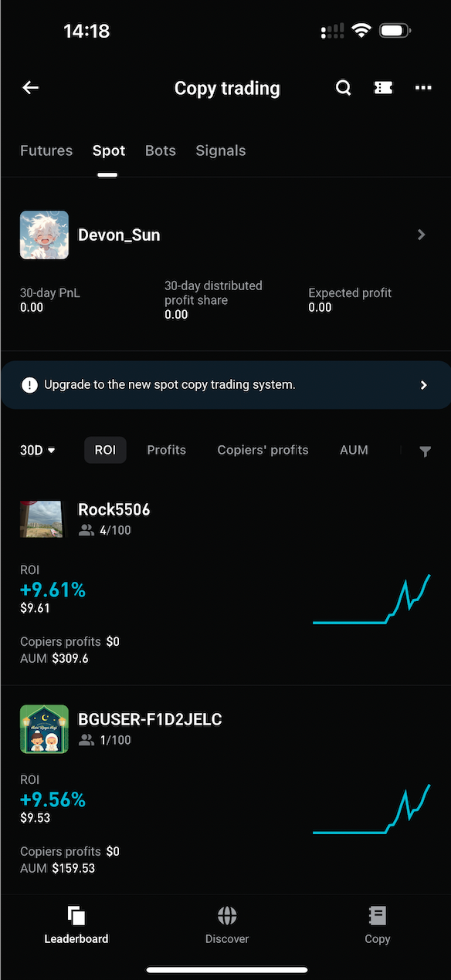This screenshot has width=451, height=980.
Task: Select trader Rock5506
Action: (114, 509)
